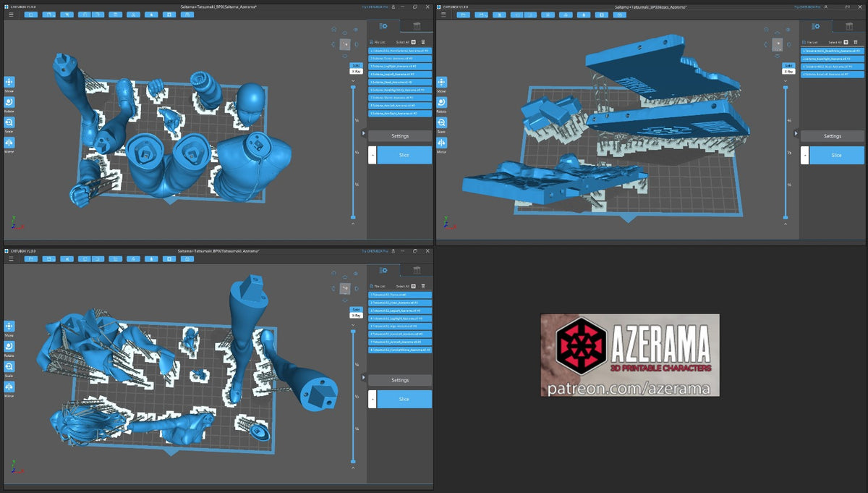Open Settings button in Saitama window
The height and width of the screenshot is (493, 868).
[x=400, y=136]
